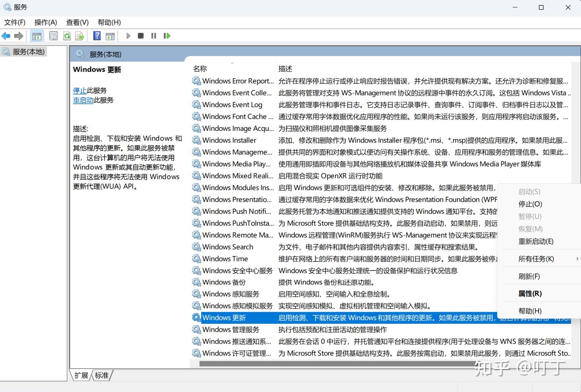Click the Pause Service icon
The width and height of the screenshot is (581, 392).
[x=154, y=36]
